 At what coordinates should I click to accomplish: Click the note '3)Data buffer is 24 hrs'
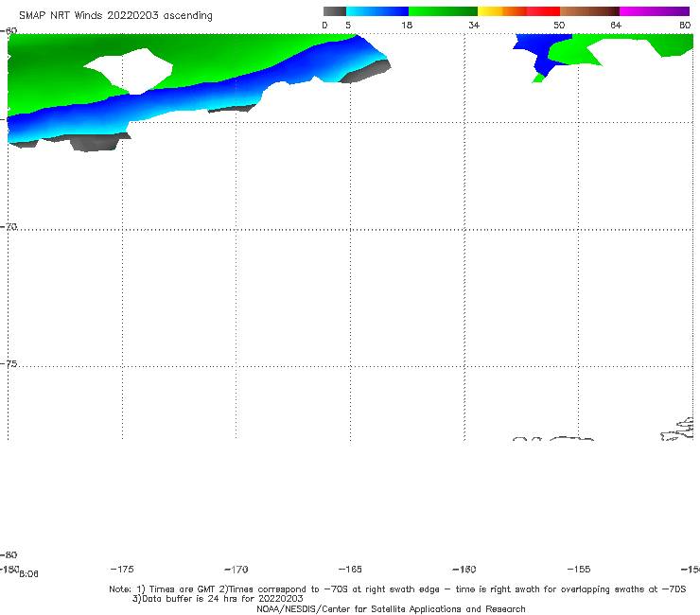click(x=218, y=599)
